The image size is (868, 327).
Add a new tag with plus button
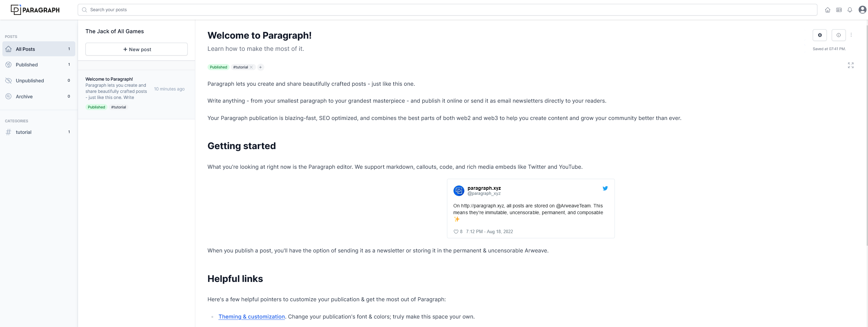(260, 67)
